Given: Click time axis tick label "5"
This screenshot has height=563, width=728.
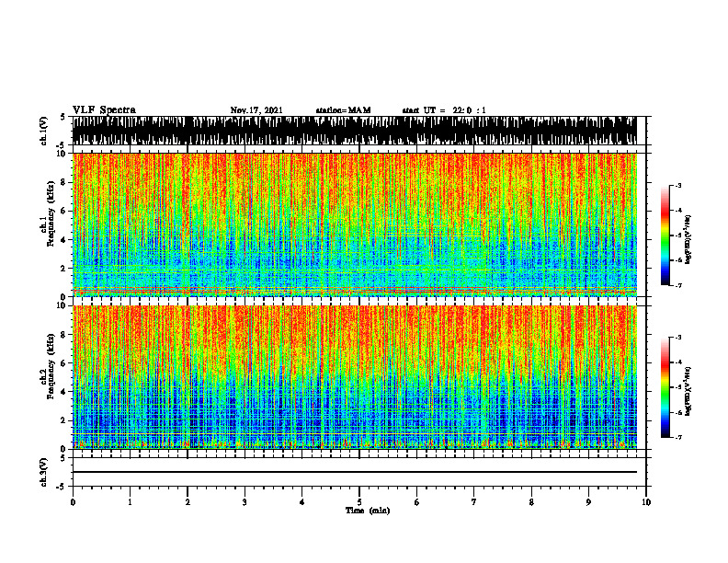Looking at the screenshot, I should [359, 502].
